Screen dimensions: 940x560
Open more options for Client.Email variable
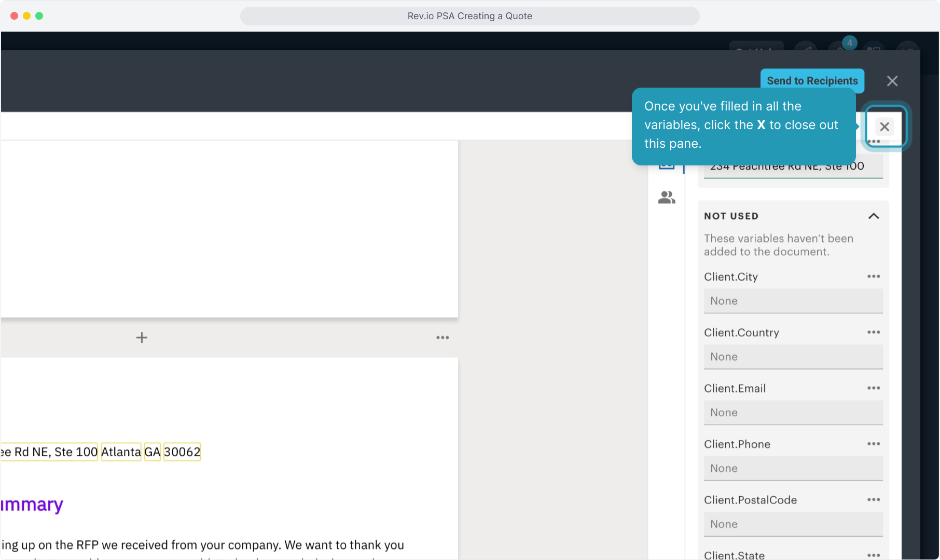(874, 388)
